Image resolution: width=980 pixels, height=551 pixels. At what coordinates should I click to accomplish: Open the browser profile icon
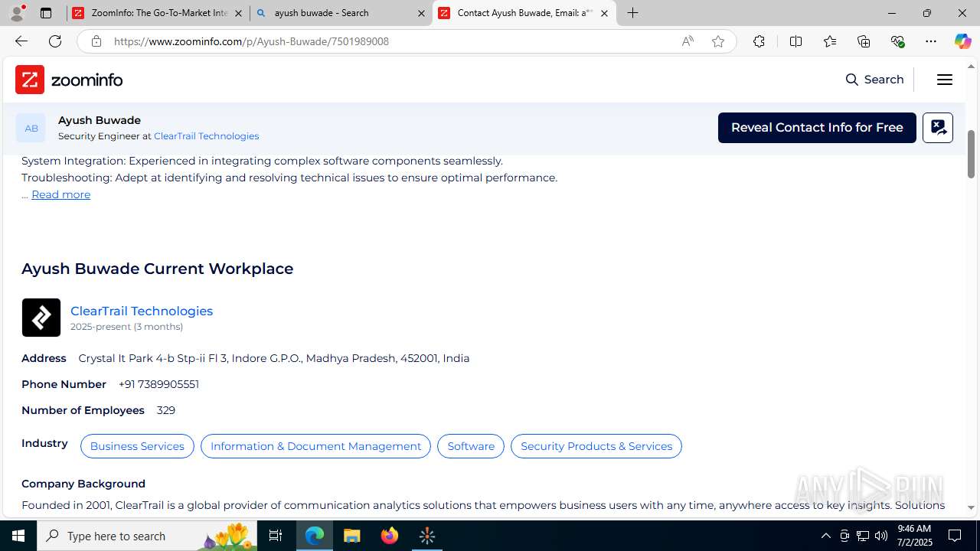point(17,13)
